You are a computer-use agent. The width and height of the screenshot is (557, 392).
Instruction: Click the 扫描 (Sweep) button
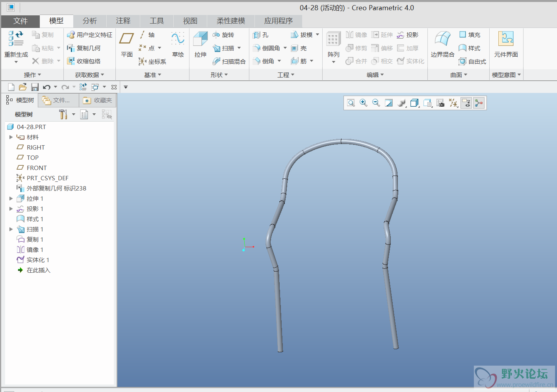click(x=224, y=48)
